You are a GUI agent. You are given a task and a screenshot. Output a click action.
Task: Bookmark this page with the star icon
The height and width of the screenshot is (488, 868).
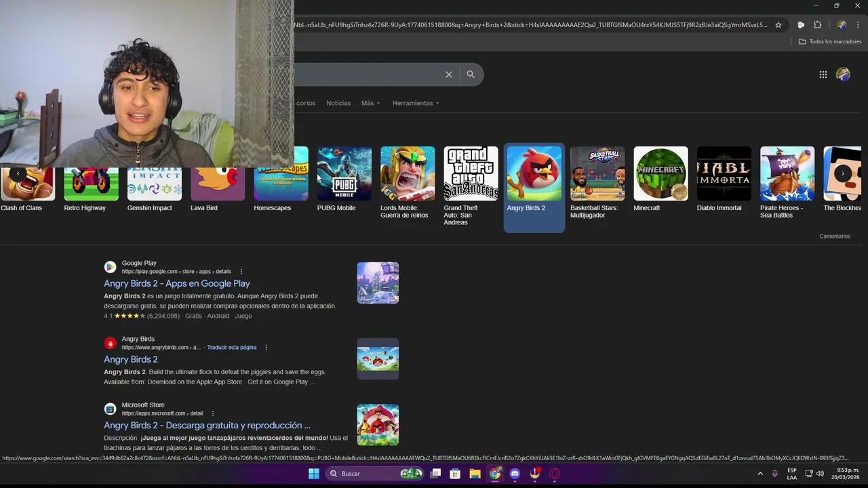pos(778,25)
